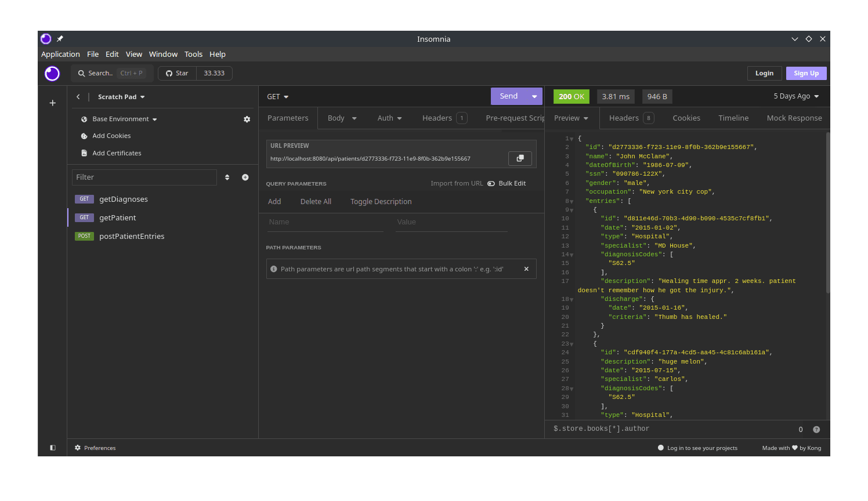Switch to the Timeline tab
Viewport: 868px width, 501px height.
[x=733, y=118]
